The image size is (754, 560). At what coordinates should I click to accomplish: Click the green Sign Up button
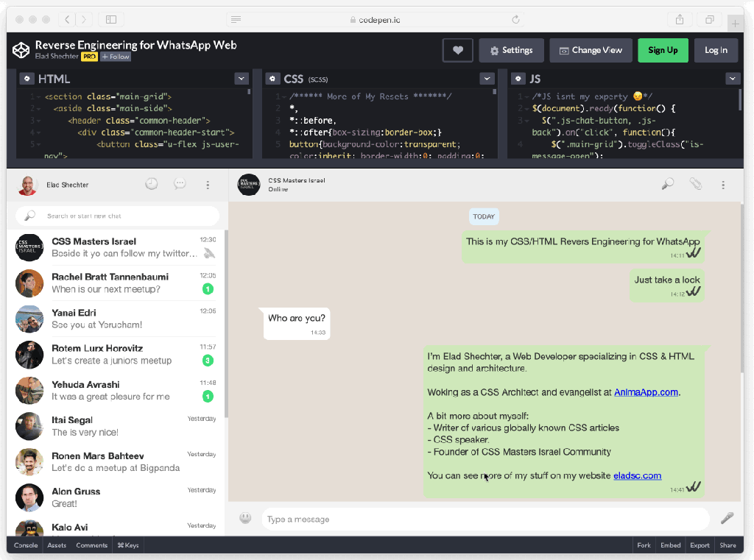coord(663,50)
